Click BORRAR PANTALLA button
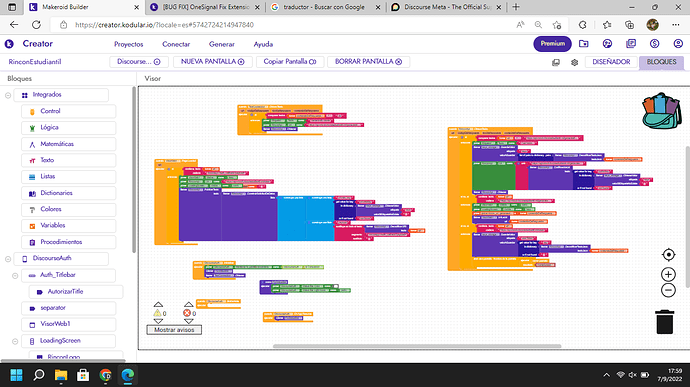The height and width of the screenshot is (387, 690). coord(368,62)
